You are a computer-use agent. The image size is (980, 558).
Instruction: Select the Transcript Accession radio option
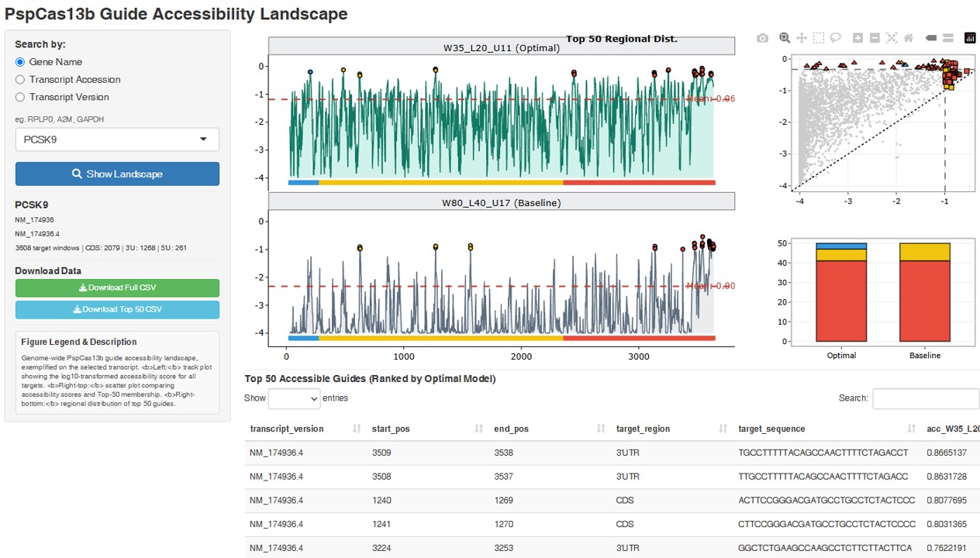tap(20, 80)
